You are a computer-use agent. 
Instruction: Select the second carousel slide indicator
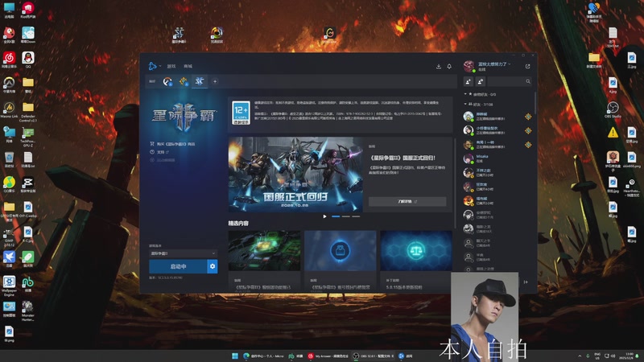[346, 216]
